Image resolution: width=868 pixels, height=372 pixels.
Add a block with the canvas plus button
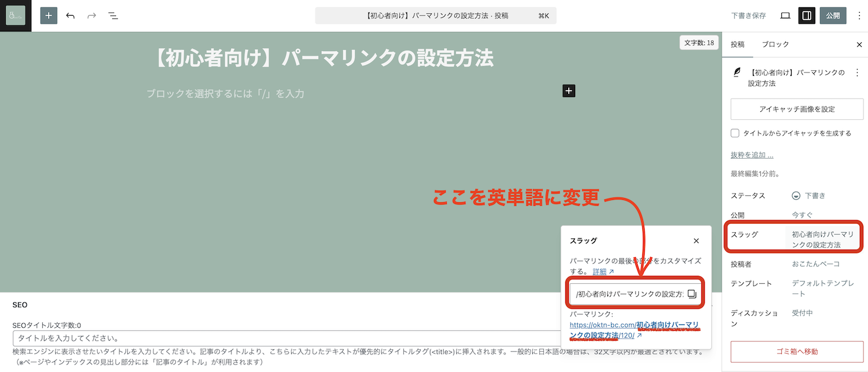[x=568, y=90]
